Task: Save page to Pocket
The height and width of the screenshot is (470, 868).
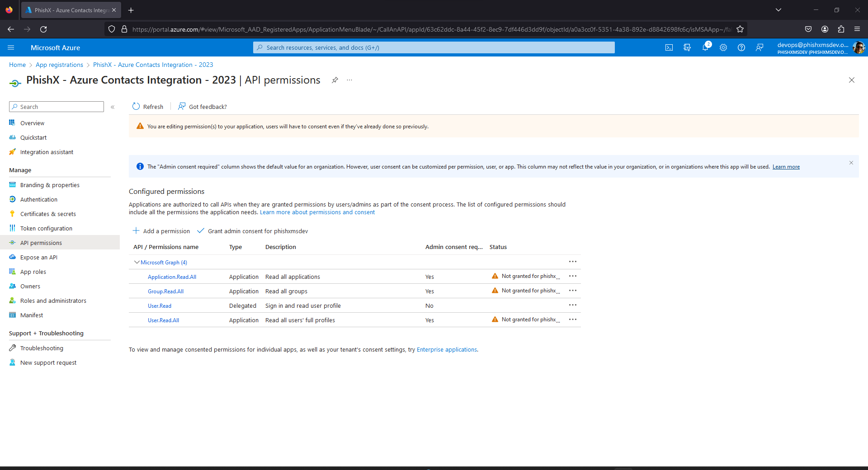Action: tap(808, 29)
